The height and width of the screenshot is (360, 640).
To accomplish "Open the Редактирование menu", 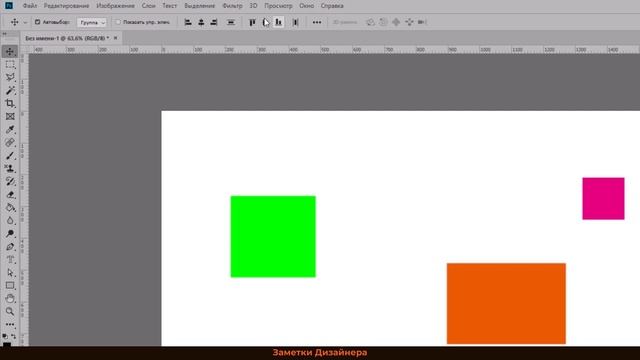I will tap(66, 6).
